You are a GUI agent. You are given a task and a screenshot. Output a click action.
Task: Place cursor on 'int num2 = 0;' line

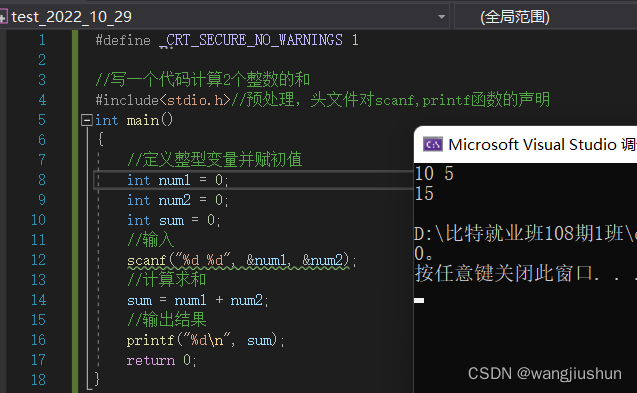tap(178, 200)
